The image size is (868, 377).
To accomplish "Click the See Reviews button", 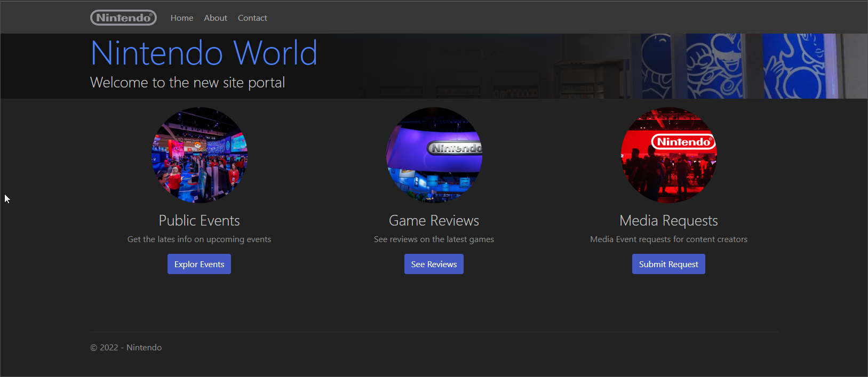I will click(x=434, y=264).
